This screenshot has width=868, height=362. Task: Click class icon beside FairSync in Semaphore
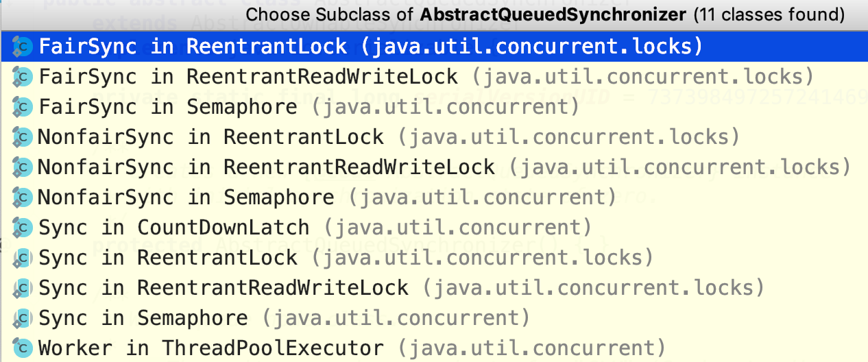click(x=23, y=107)
